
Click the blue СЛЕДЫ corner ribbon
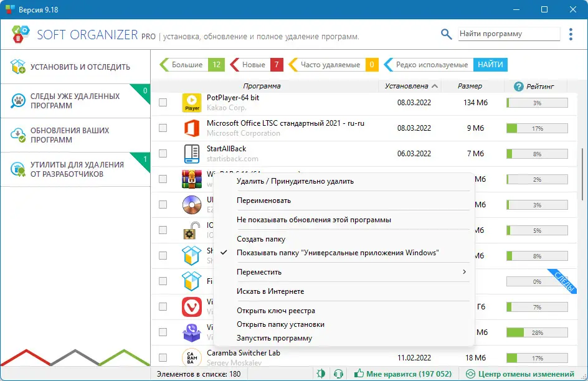click(x=564, y=281)
